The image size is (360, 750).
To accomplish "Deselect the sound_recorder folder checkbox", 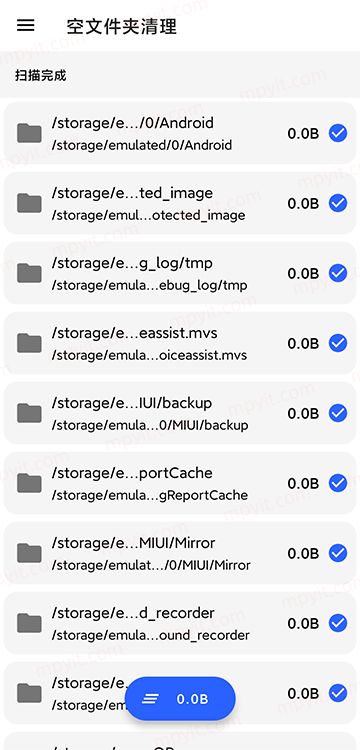I will 338,623.
